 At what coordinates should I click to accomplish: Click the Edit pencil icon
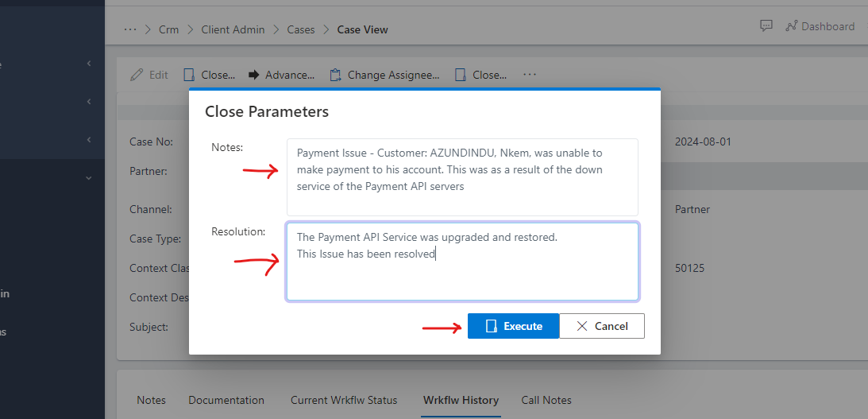[x=137, y=75]
